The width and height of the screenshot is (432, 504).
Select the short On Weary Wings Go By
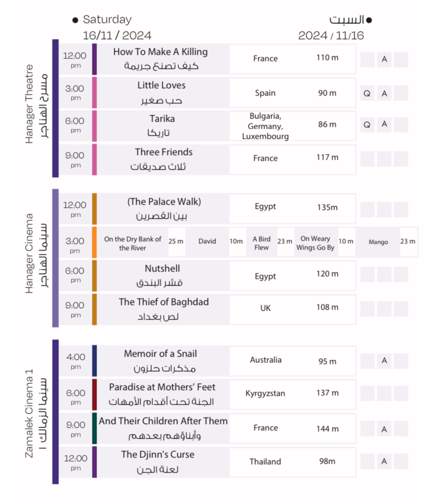point(316,243)
